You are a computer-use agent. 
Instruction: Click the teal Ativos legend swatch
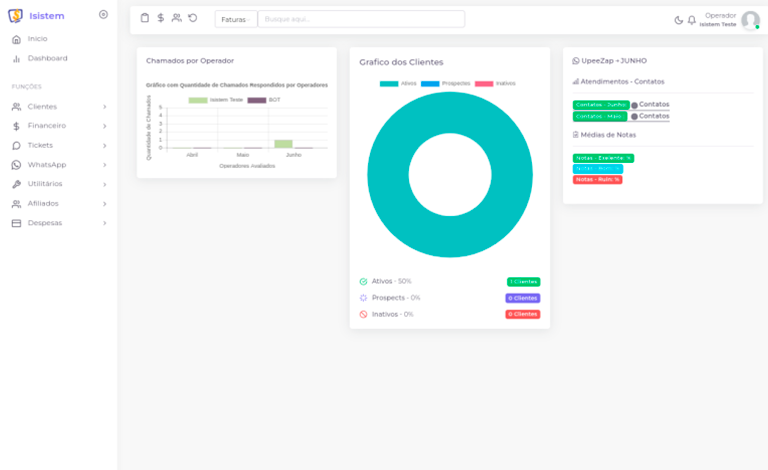389,83
